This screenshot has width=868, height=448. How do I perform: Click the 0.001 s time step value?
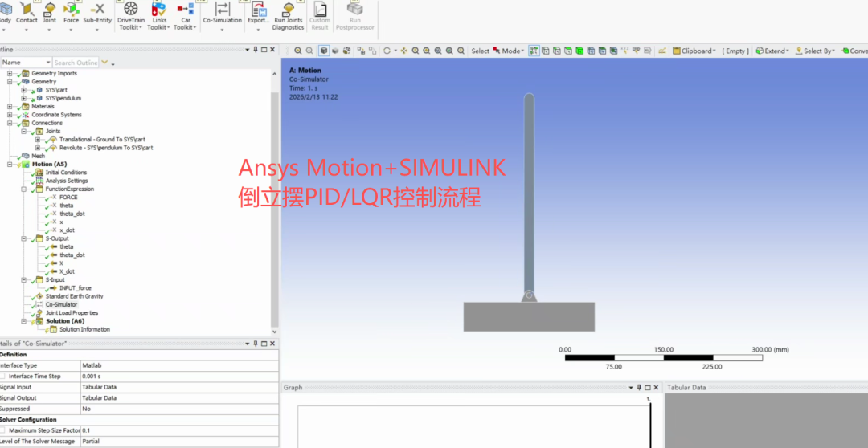(x=179, y=376)
